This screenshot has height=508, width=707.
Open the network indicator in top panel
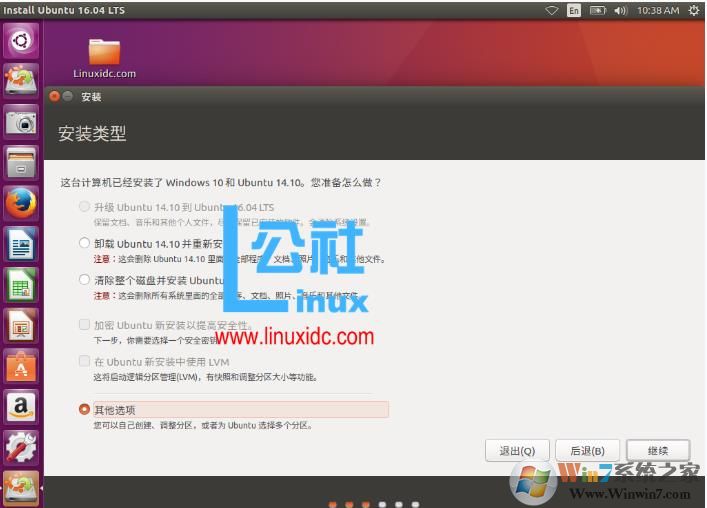pos(551,10)
